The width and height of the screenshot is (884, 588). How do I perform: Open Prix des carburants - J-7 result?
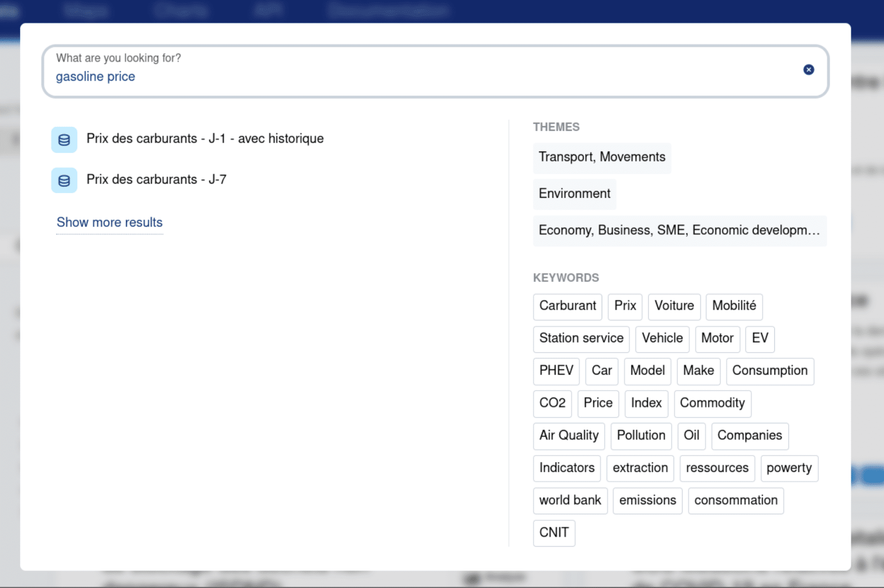click(156, 180)
